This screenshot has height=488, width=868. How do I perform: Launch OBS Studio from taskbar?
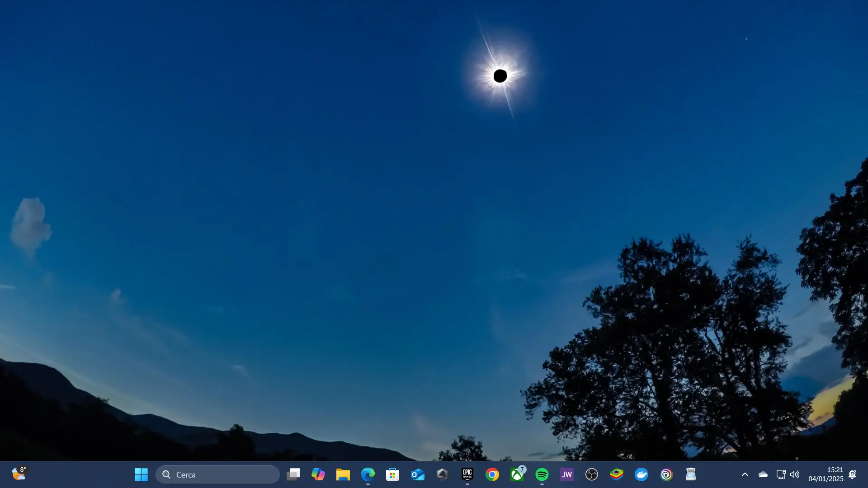tap(592, 474)
